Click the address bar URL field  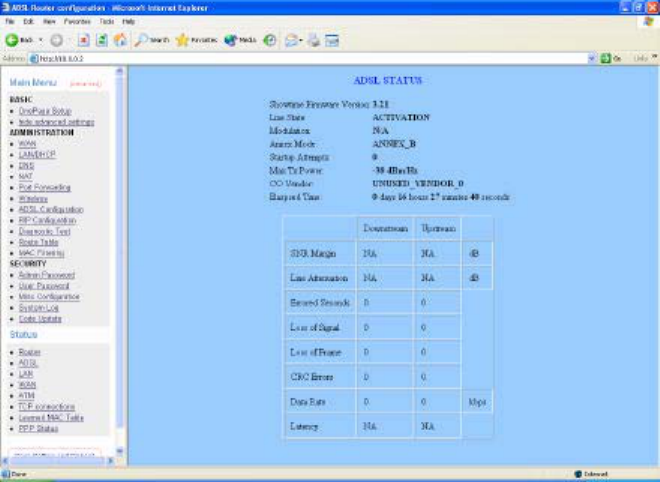click(312, 59)
